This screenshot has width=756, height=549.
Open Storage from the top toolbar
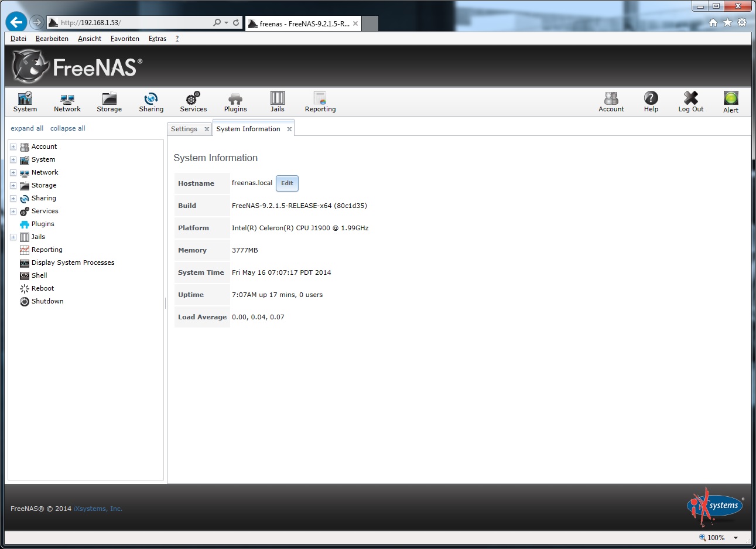coord(110,102)
